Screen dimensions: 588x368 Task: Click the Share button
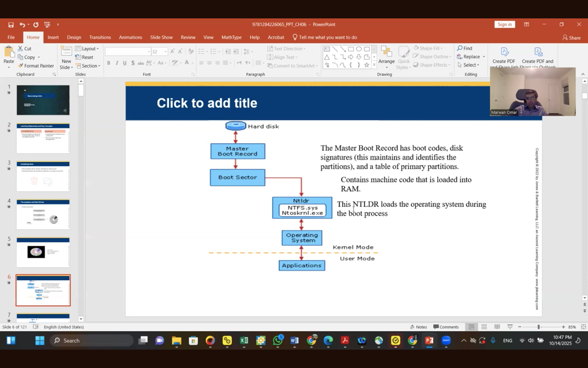[571, 38]
